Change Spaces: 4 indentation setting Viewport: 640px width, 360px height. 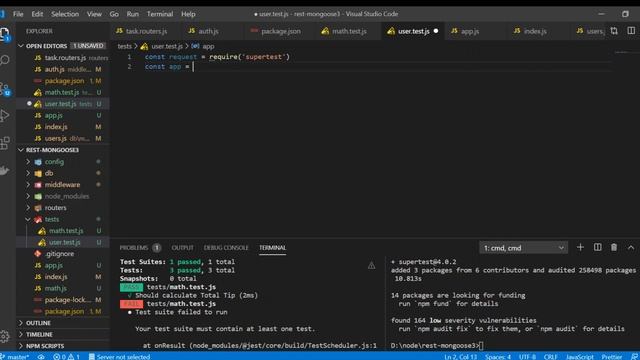coord(498,357)
